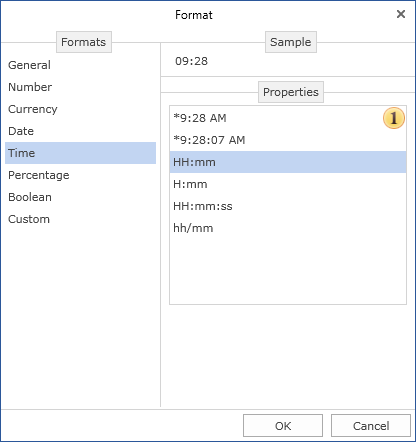Image resolution: width=416 pixels, height=442 pixels.
Task: Choose the H:mm time pattern
Action: [288, 184]
